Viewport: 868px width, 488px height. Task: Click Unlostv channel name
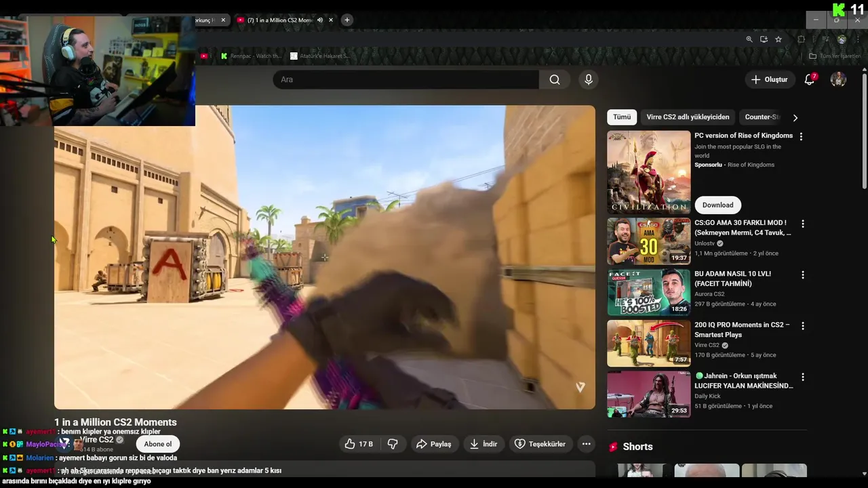(x=704, y=243)
